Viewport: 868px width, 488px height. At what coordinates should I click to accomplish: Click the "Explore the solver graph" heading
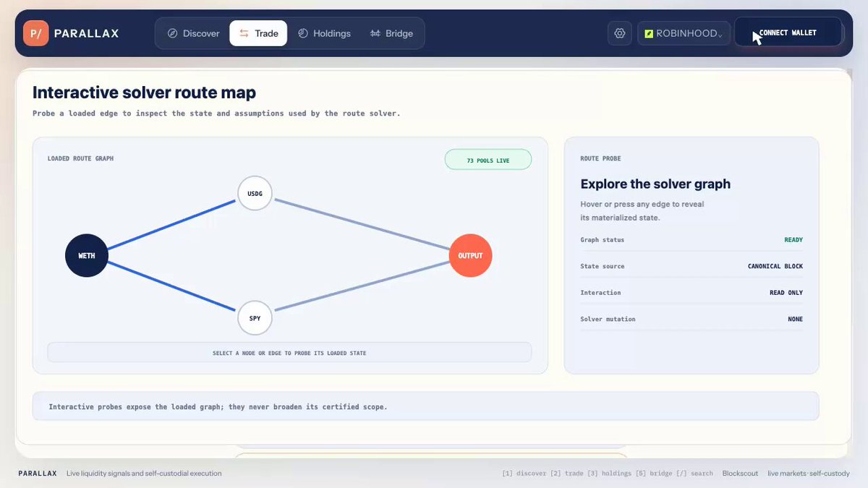(x=655, y=184)
